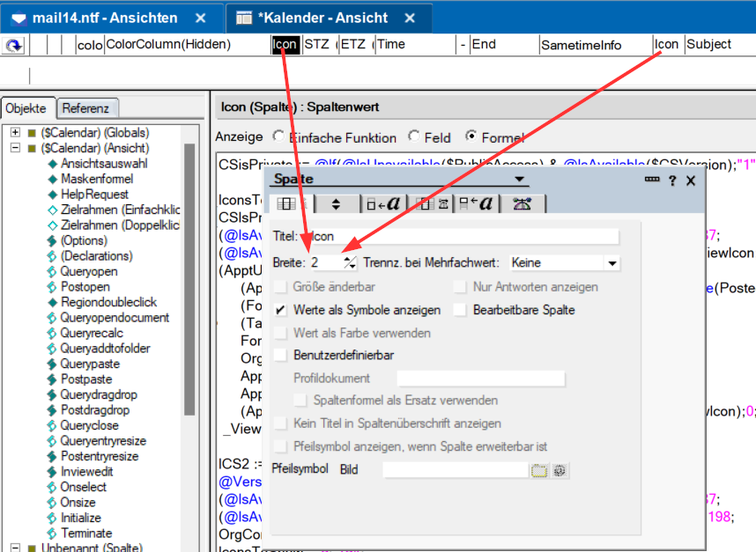Open Trennz. bei Mehrfachwert dropdown

pyautogui.click(x=611, y=262)
